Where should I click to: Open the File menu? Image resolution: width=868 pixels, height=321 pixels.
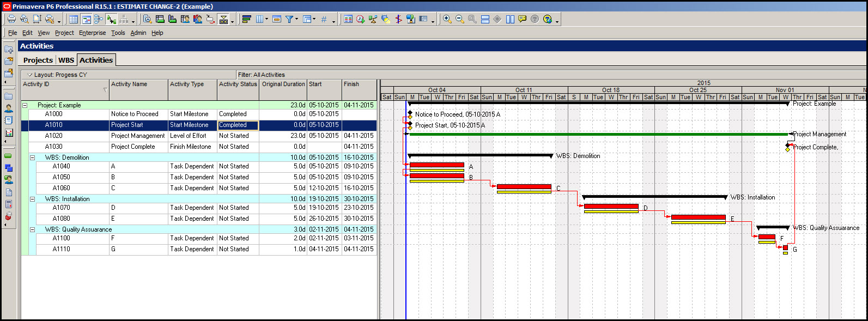pyautogui.click(x=13, y=33)
